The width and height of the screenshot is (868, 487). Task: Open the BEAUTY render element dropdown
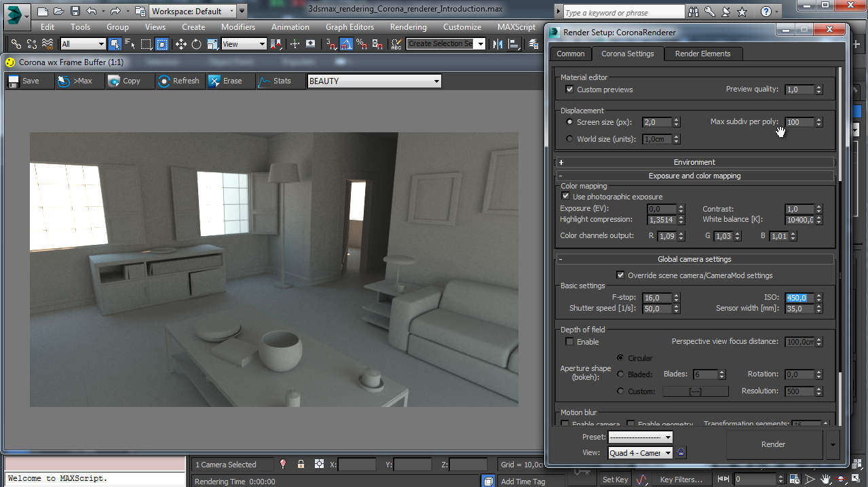(x=374, y=81)
